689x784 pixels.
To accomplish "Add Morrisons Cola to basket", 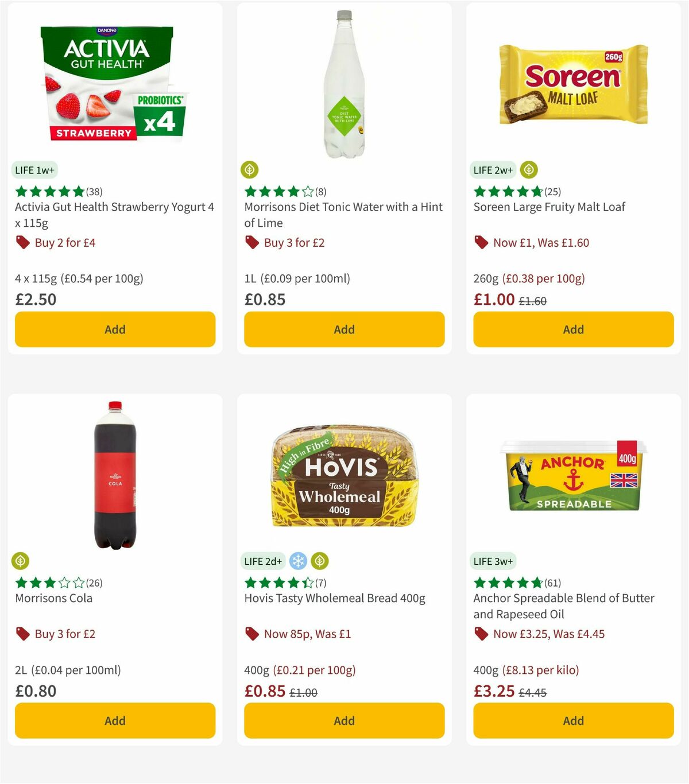I will (115, 720).
